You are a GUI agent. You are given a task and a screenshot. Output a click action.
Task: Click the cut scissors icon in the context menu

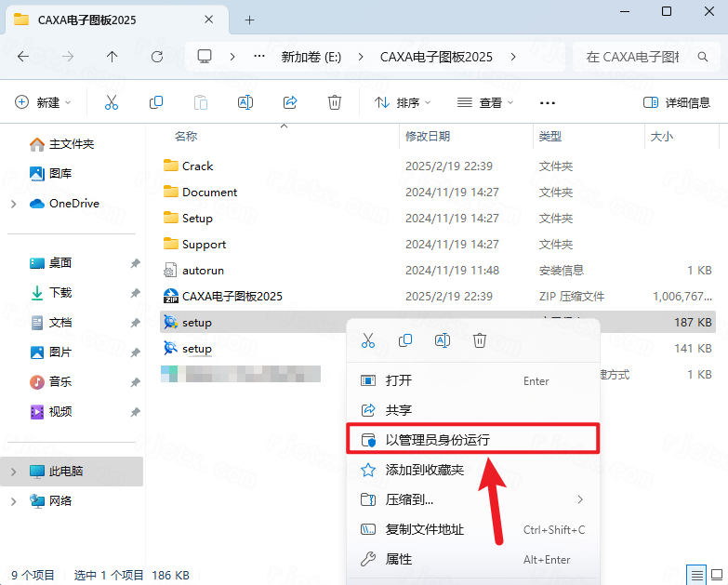tap(368, 340)
